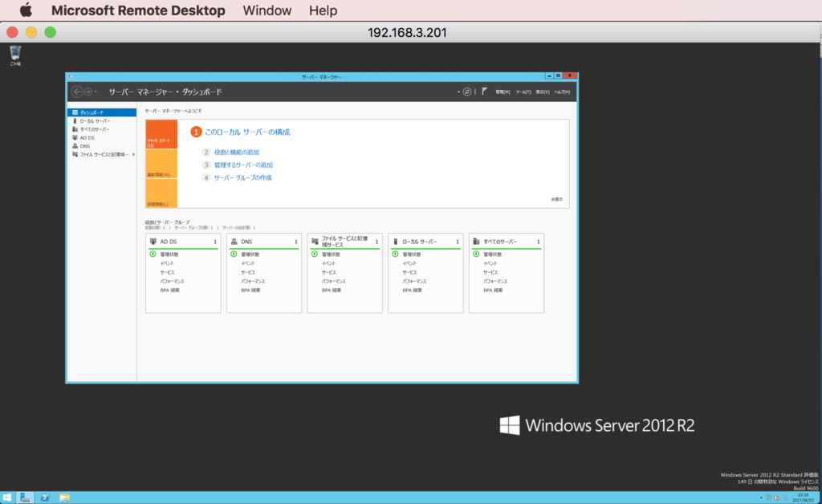This screenshot has height=504, width=822.
Task: Hide the welcome panel via 非表示
Action: (557, 200)
